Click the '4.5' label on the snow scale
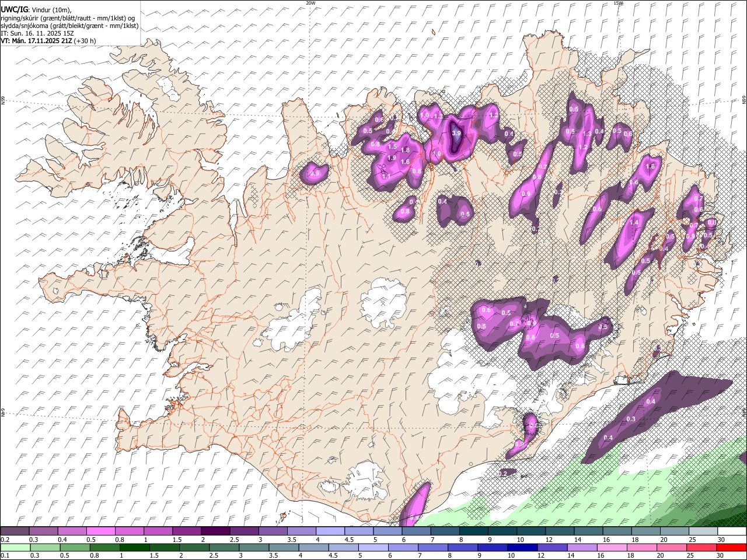The image size is (747, 560). coord(349,540)
